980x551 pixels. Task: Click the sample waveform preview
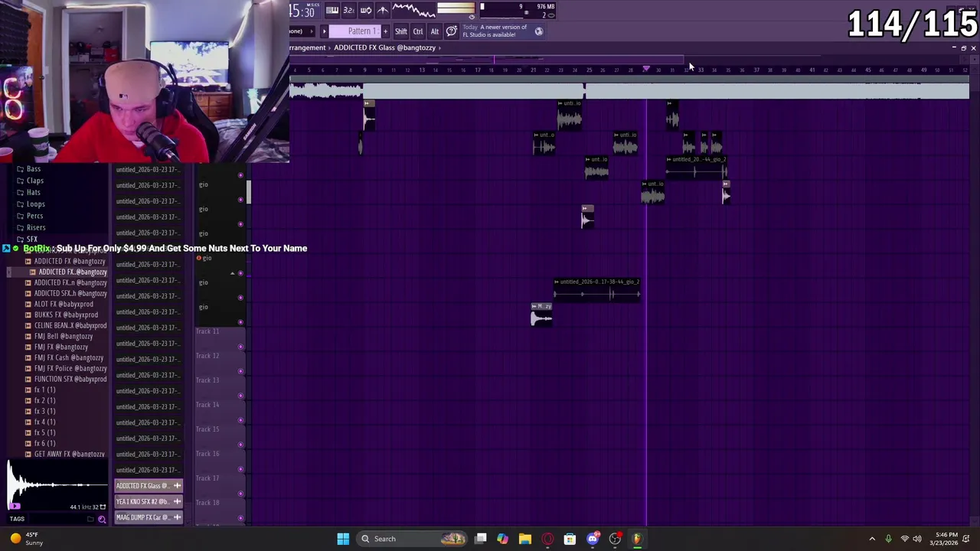(x=57, y=484)
